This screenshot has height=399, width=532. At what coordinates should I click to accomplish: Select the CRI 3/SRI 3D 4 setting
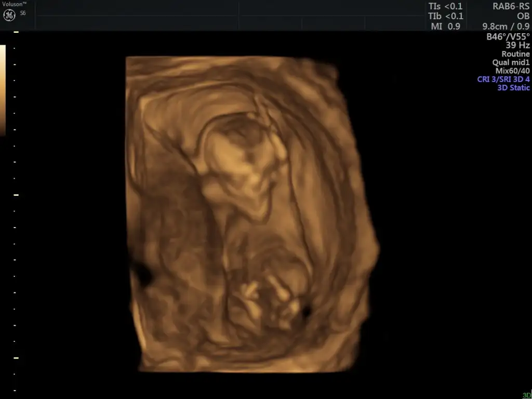click(503, 79)
